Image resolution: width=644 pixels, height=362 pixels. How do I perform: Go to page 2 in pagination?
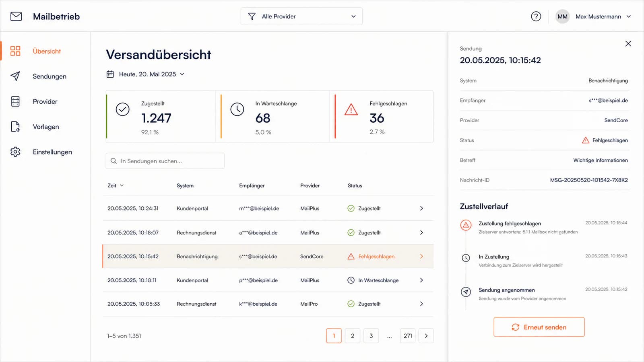353,336
